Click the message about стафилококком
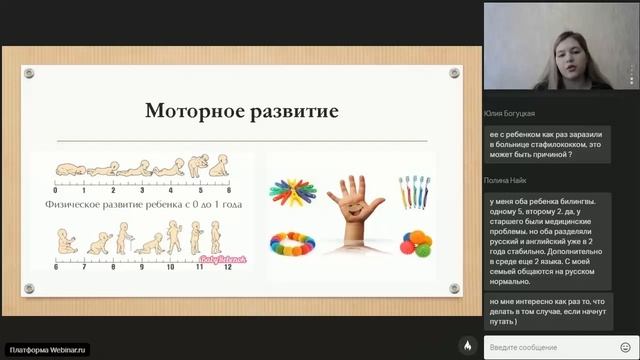 (x=547, y=144)
